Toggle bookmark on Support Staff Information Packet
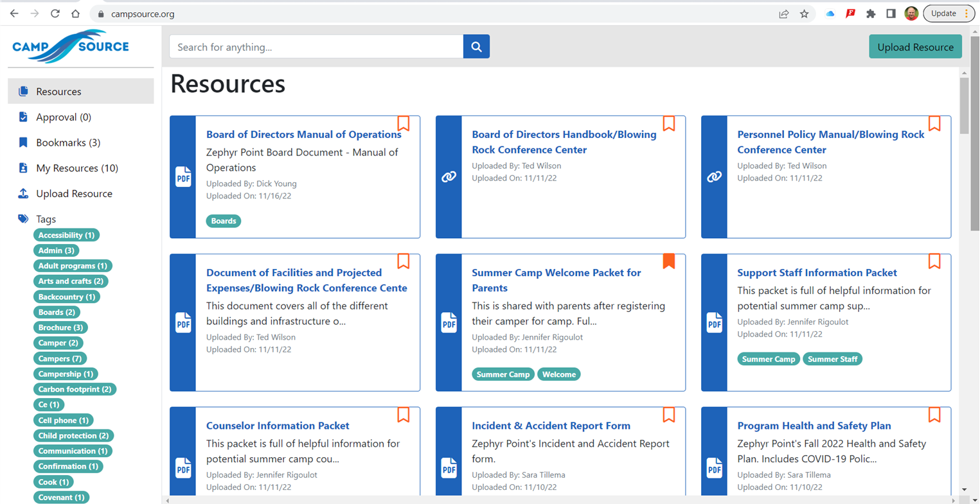The width and height of the screenshot is (980, 504). tap(934, 261)
